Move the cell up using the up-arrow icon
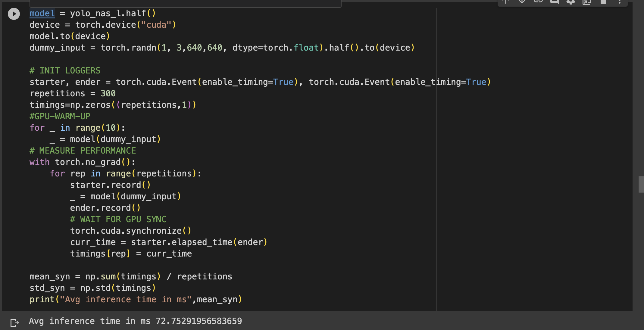Screen dimensions: 644x330 (x=506, y=2)
